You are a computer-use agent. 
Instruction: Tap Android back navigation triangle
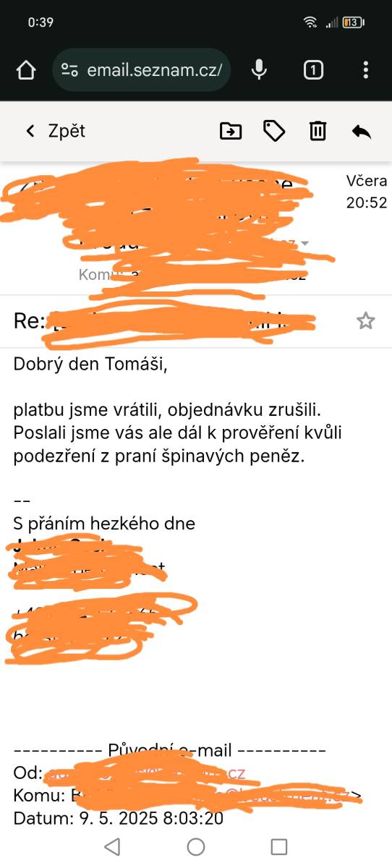111,847
